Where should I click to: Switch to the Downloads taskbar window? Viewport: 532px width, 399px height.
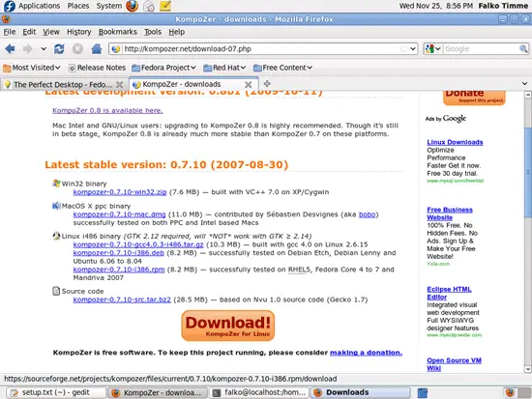pyautogui.click(x=361, y=392)
